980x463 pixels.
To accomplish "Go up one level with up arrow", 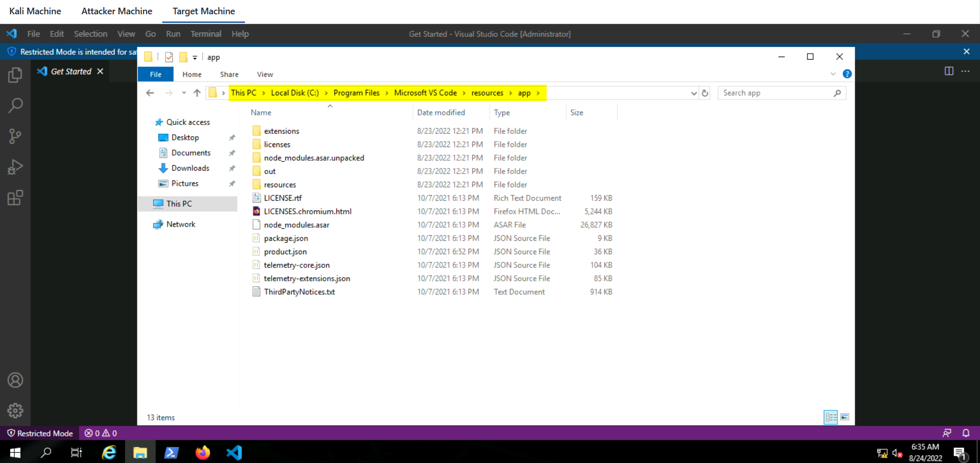I will pyautogui.click(x=197, y=93).
